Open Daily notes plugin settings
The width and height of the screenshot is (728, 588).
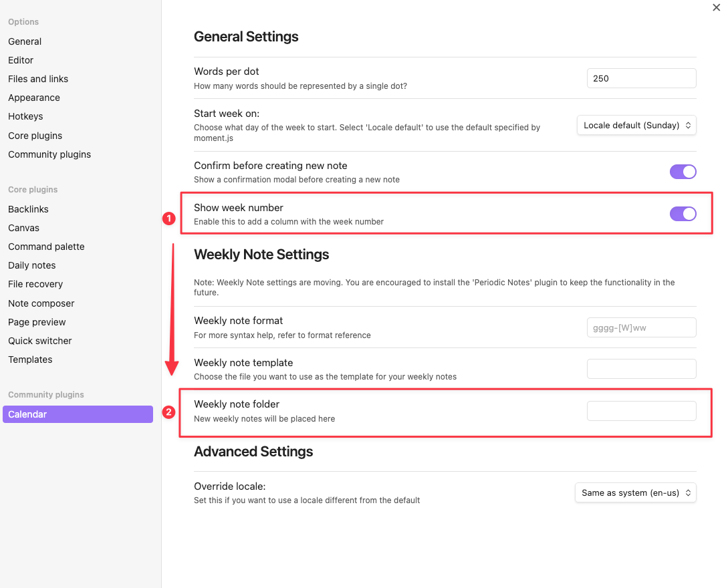pos(31,265)
